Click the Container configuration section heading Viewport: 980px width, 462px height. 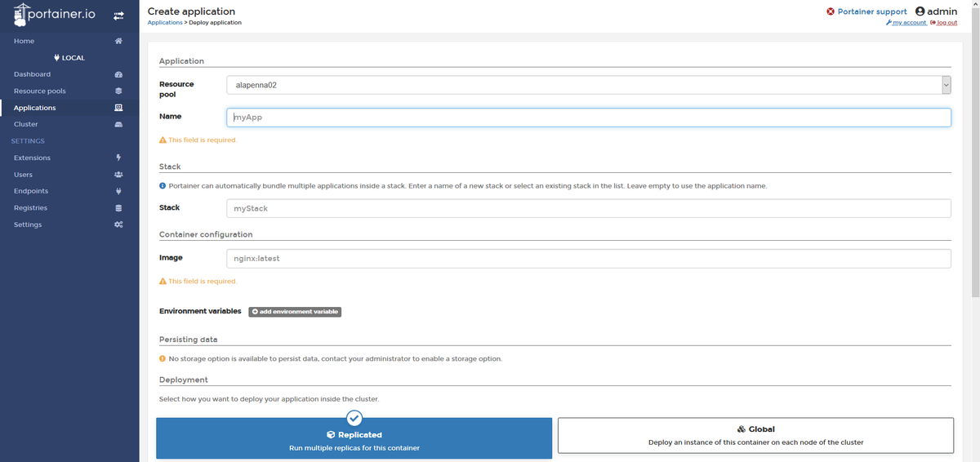206,234
